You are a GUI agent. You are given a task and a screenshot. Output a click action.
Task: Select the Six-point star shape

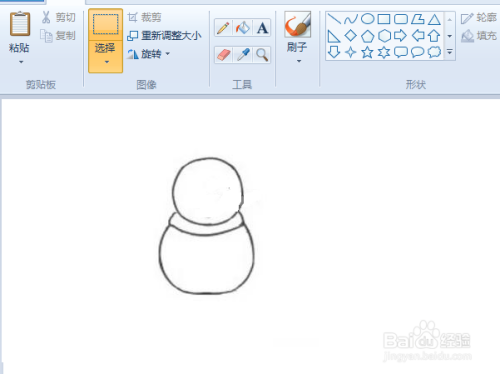pyautogui.click(x=384, y=52)
